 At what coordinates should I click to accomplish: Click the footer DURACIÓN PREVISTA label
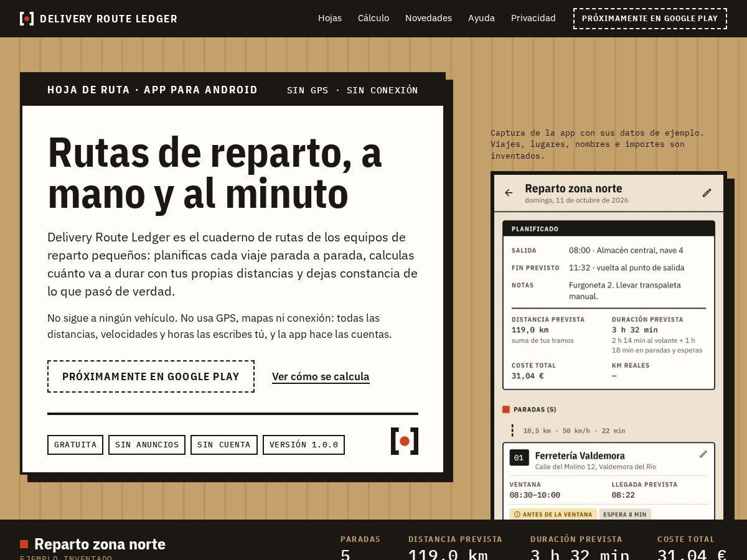(x=576, y=539)
